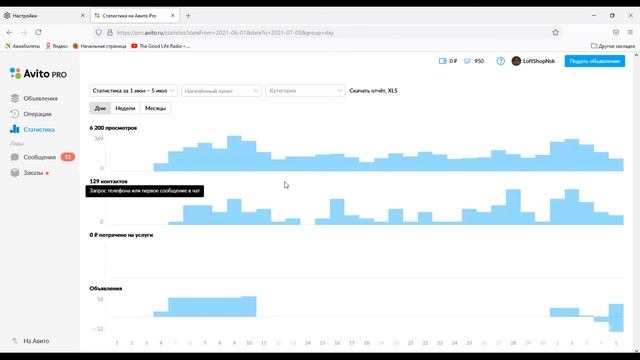Click the 6 200 просмотров heading

[113, 128]
